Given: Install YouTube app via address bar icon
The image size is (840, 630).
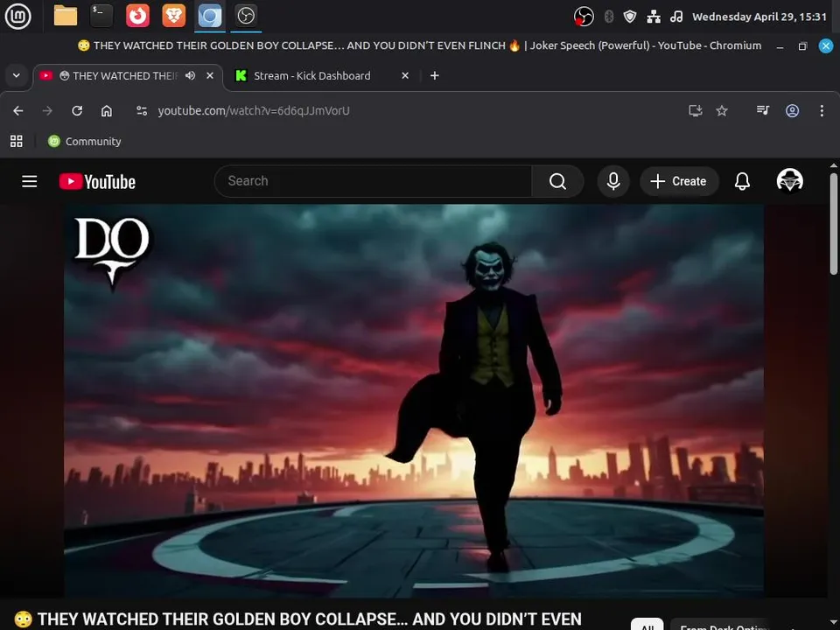Looking at the screenshot, I should [696, 110].
